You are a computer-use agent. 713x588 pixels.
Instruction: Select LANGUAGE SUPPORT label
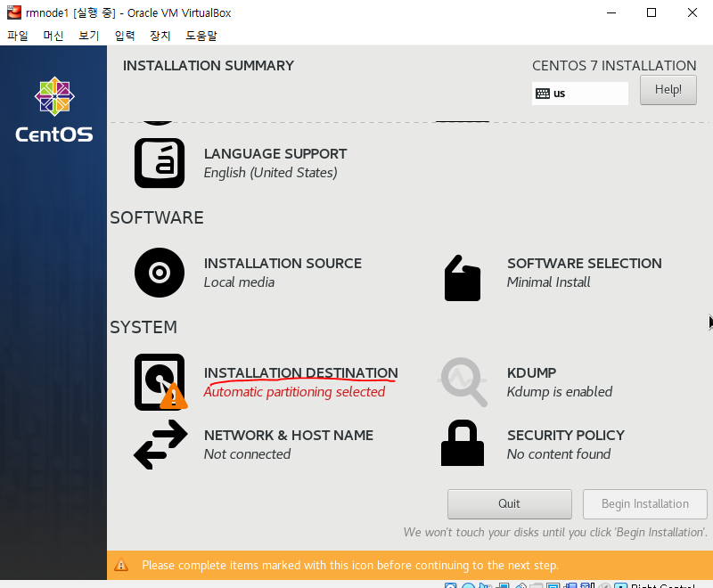pyautogui.click(x=275, y=153)
